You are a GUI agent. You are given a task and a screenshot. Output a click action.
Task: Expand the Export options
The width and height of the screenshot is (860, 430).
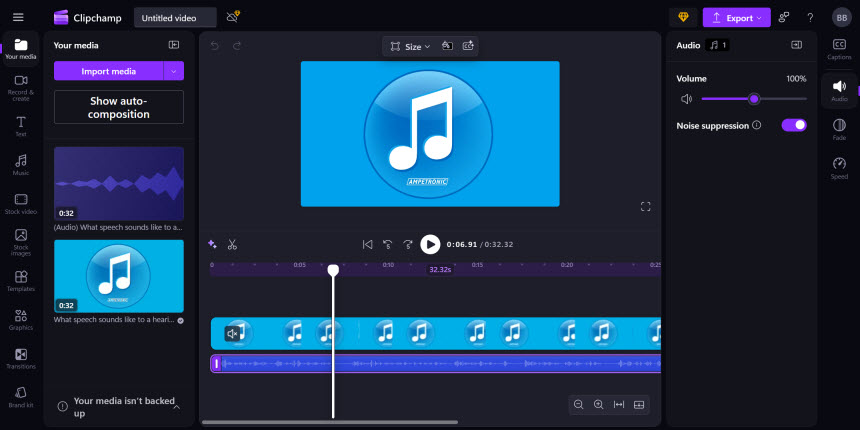point(759,18)
